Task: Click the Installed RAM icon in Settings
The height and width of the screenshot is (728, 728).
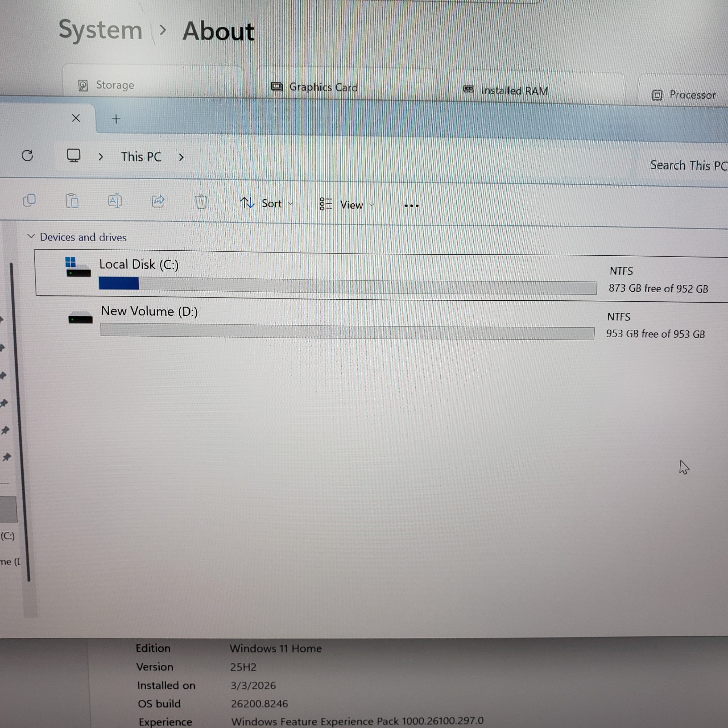Action: [469, 89]
